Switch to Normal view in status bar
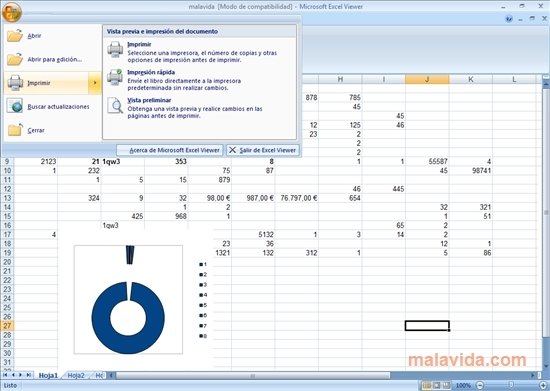The width and height of the screenshot is (550, 391). pyautogui.click(x=427, y=385)
